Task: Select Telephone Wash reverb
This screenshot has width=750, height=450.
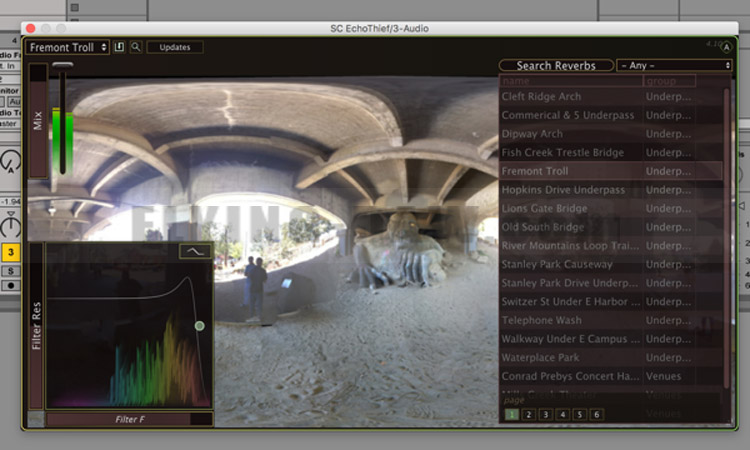Action: pyautogui.click(x=611, y=320)
